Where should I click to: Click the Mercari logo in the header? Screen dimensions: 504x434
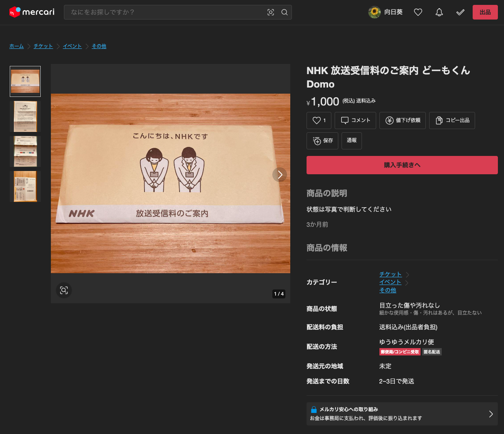[32, 12]
